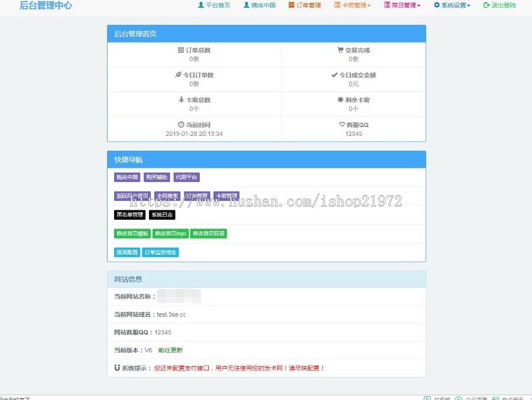
Task: Click the red payment-interface warning message
Action: tap(239, 368)
